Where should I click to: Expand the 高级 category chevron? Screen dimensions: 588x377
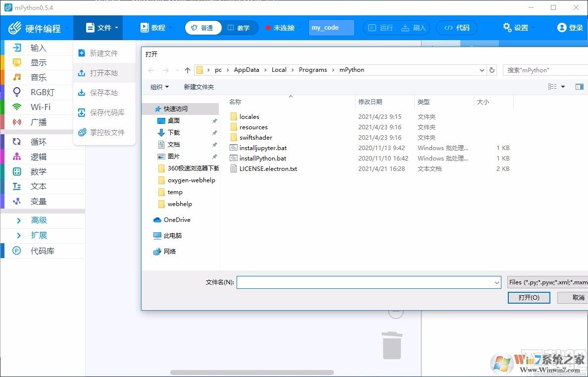click(19, 220)
